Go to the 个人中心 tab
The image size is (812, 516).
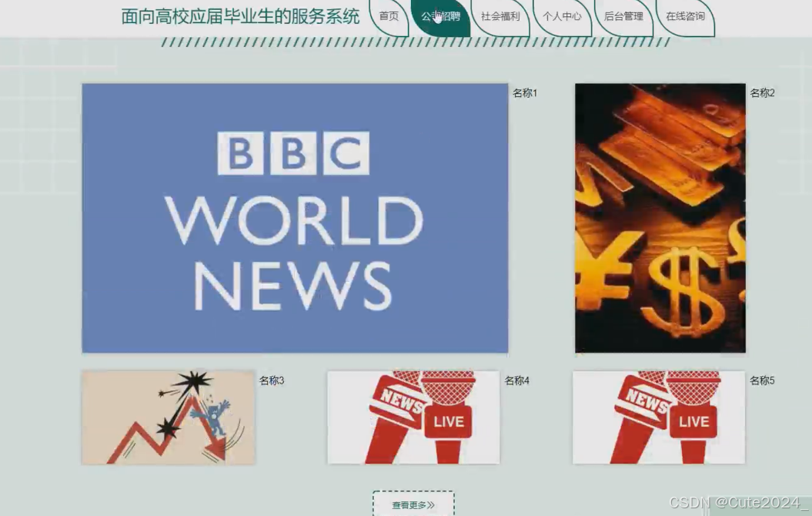tap(562, 17)
